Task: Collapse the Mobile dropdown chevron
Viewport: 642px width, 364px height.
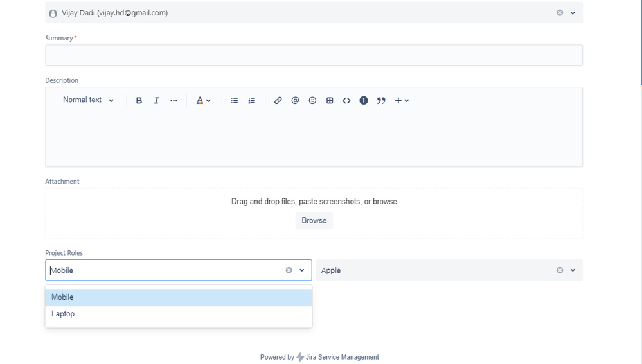Action: (302, 270)
